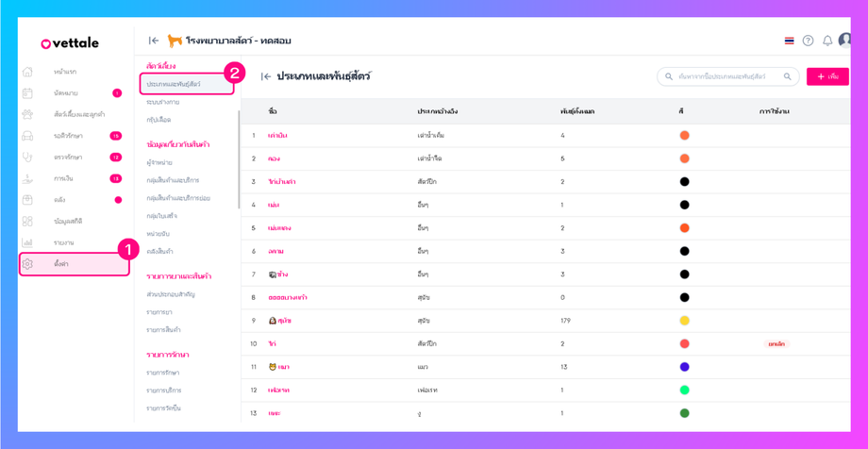The image size is (868, 449).
Task: Collapse the sidebar using the top header arrow icon
Action: [153, 41]
